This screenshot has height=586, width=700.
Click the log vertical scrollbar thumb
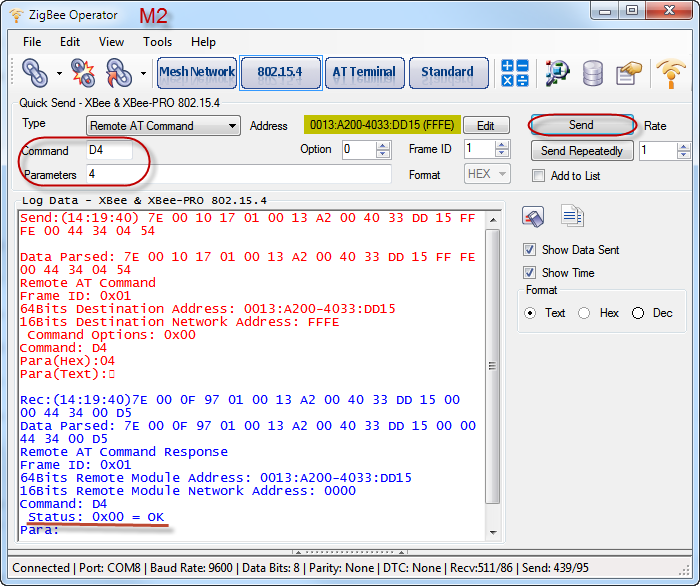click(493, 366)
